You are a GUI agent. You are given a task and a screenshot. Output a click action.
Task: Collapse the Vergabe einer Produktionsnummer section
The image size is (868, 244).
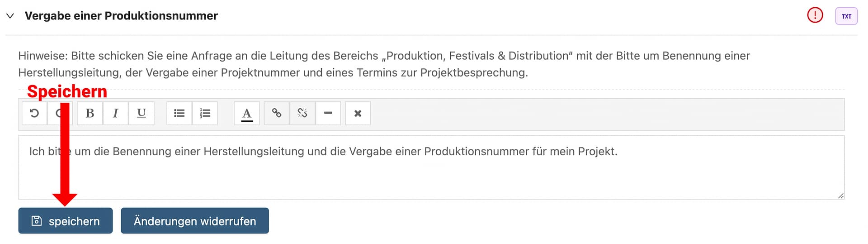[10, 16]
